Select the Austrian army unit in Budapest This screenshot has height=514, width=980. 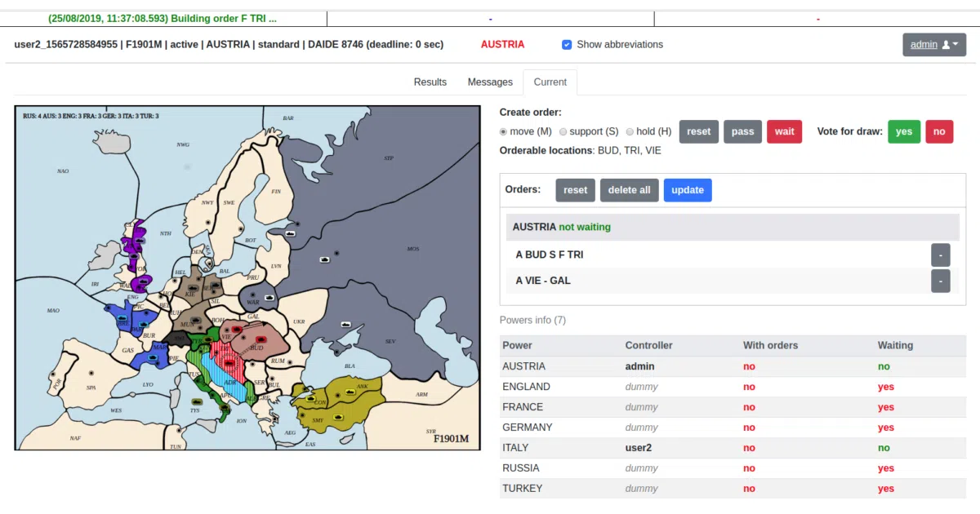(x=261, y=339)
